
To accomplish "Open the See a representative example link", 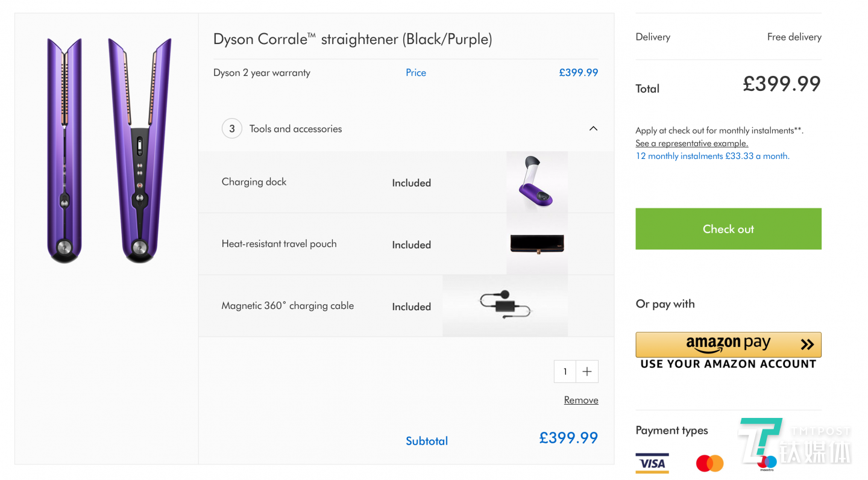I will click(x=691, y=143).
